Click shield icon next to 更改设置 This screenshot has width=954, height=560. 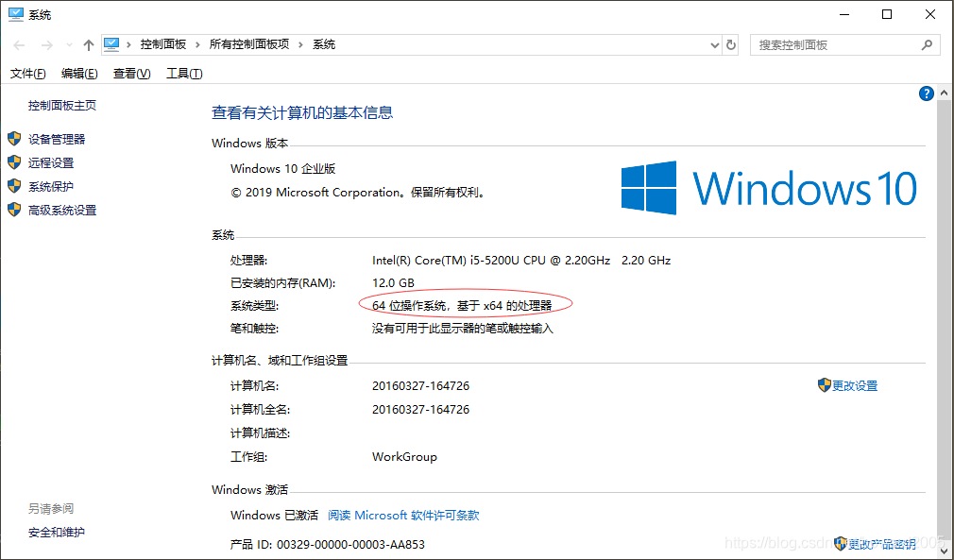click(x=825, y=385)
